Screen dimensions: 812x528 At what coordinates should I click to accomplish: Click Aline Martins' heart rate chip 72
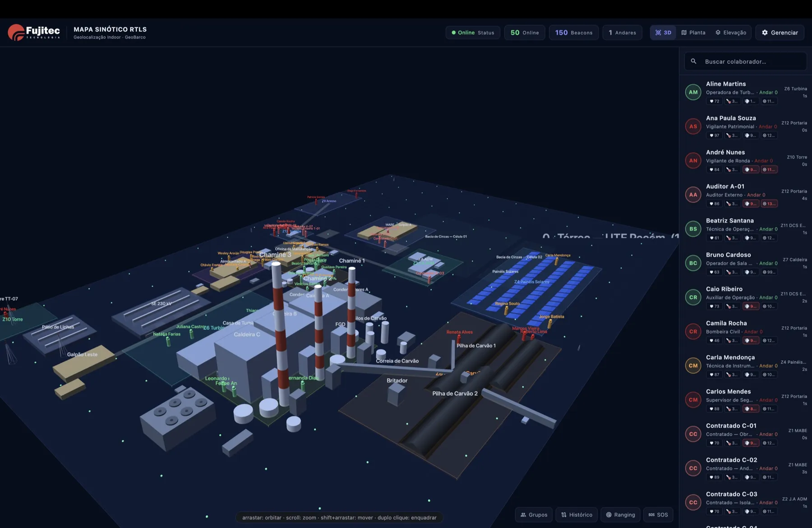715,101
